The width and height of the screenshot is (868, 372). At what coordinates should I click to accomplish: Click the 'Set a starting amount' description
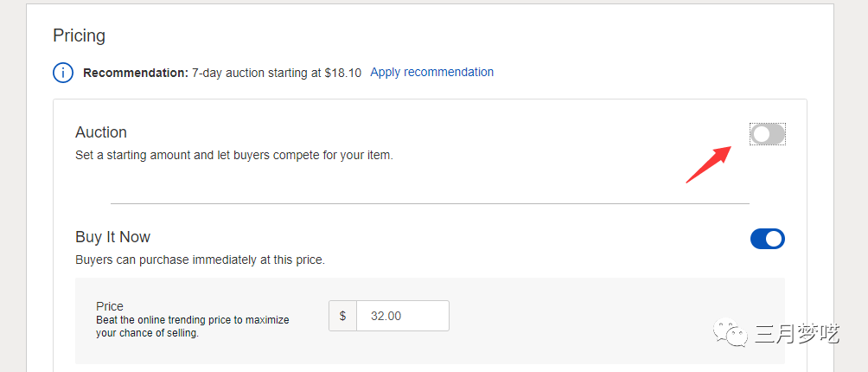[x=233, y=156]
